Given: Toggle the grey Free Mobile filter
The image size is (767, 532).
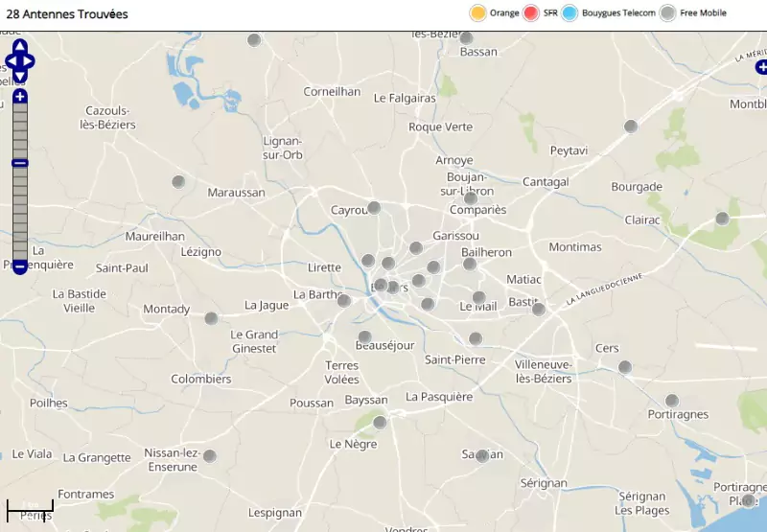Looking at the screenshot, I should click(x=668, y=13).
